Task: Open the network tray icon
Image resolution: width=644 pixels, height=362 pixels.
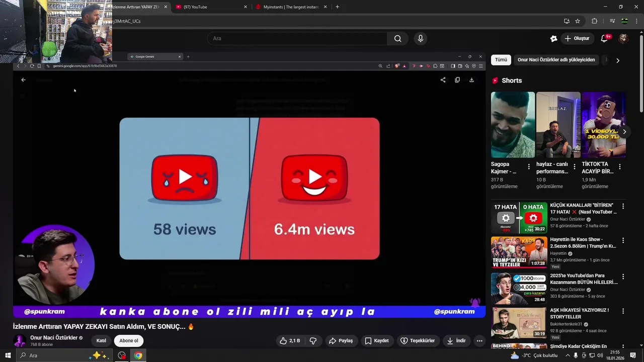Action: point(592,355)
